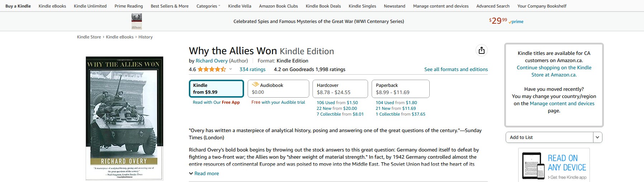The image size is (644, 182).
Task: Click the share icon beside the title
Action: point(482,50)
